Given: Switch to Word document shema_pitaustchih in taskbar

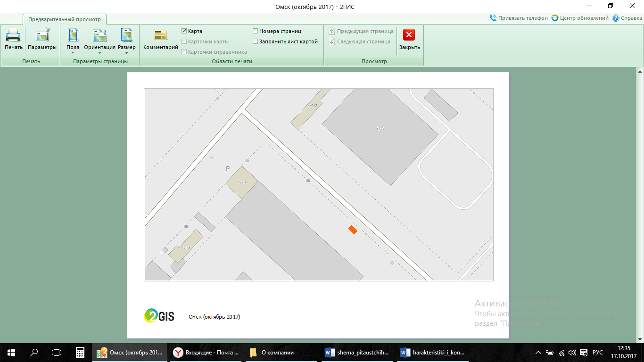Looking at the screenshot, I should pos(357,353).
